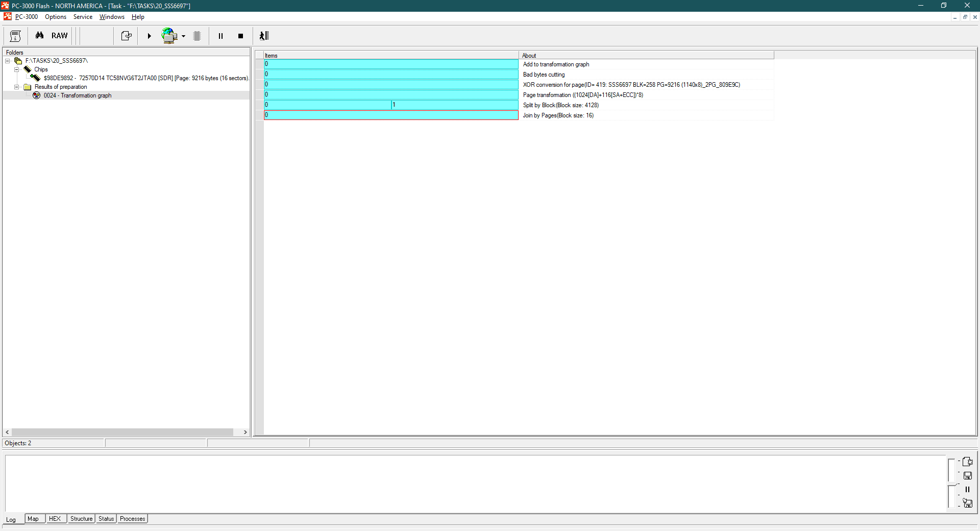
Task: Start processing with the play button
Action: point(149,36)
